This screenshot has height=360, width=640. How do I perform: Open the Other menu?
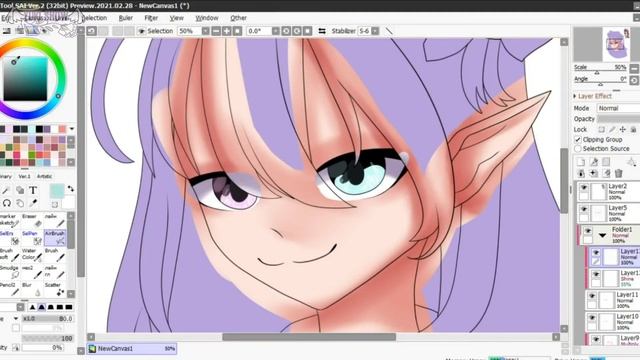238,18
